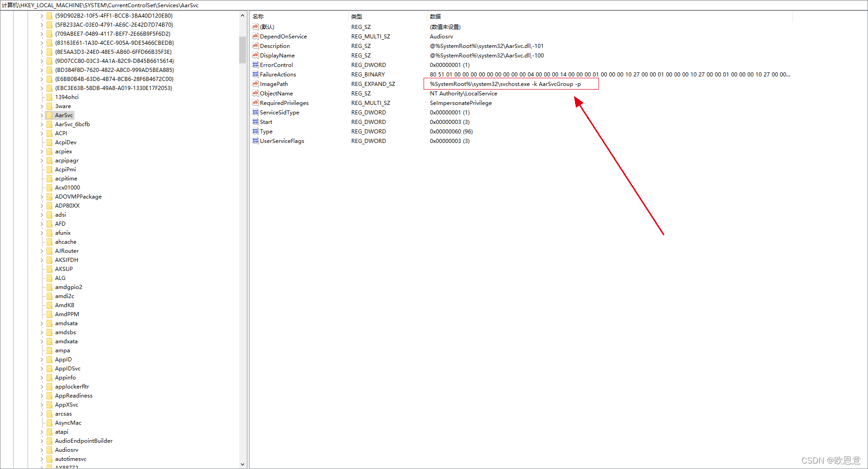Click the AJRouter folder icon

coord(49,251)
